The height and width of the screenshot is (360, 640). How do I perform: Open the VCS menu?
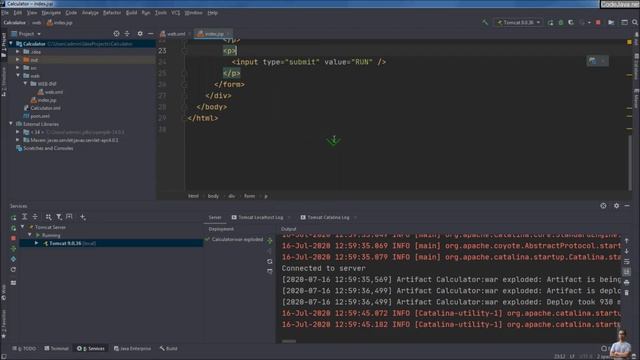(176, 13)
